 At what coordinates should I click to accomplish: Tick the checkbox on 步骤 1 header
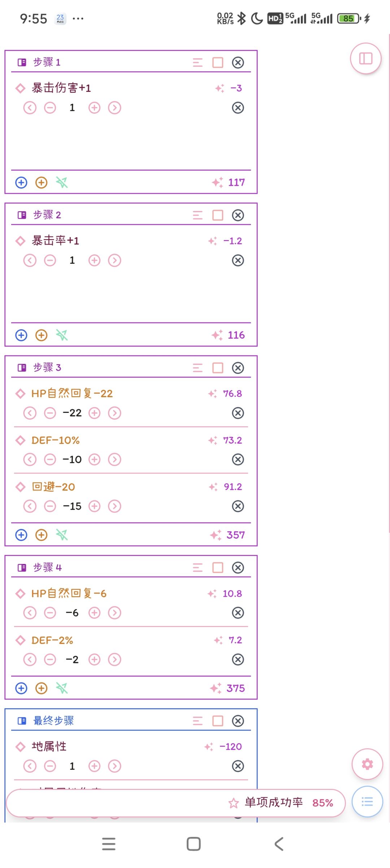pyautogui.click(x=218, y=63)
